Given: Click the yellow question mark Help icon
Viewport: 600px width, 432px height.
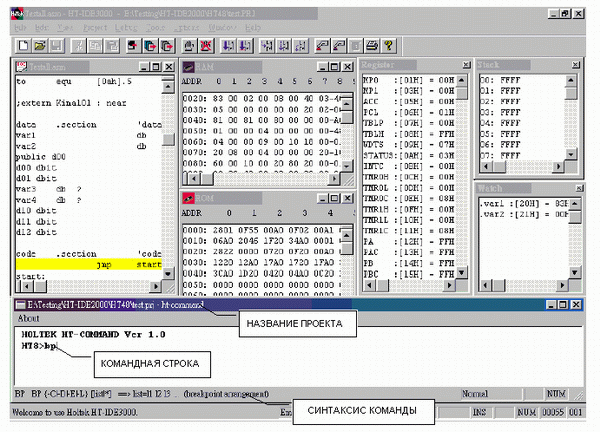Looking at the screenshot, I should (388, 46).
